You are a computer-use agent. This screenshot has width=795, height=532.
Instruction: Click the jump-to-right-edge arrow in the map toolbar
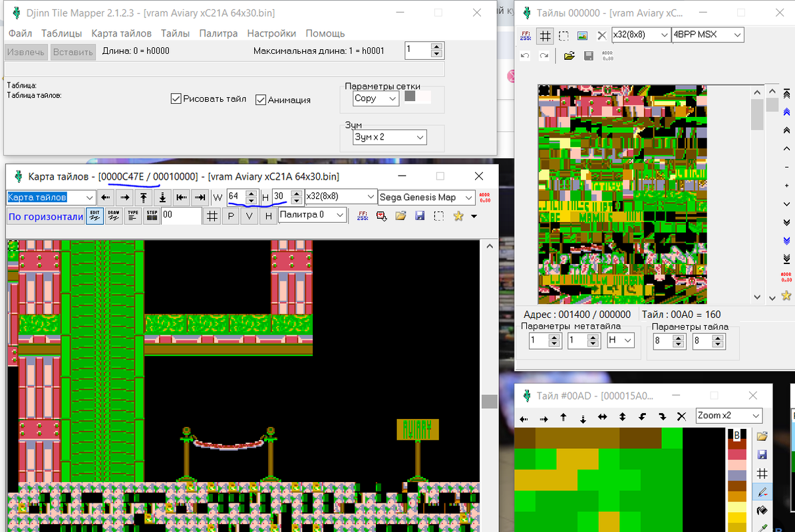coord(200,197)
